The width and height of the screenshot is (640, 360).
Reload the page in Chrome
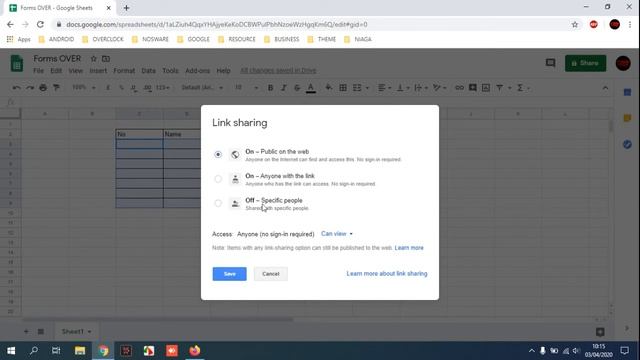click(40, 24)
